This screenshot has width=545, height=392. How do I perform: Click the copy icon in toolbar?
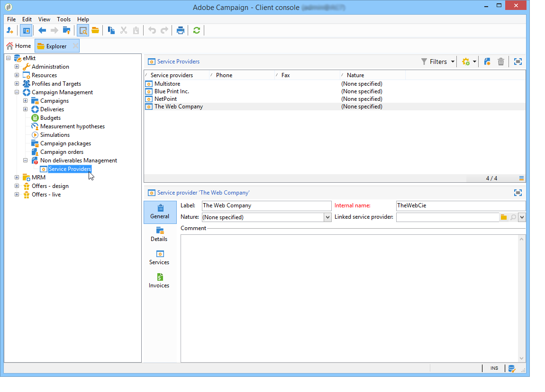point(111,31)
